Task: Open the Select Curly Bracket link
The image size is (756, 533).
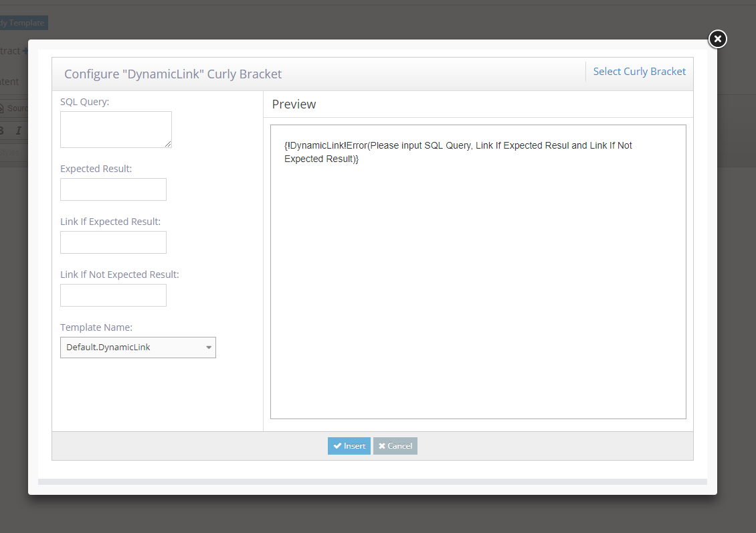Action: [639, 72]
